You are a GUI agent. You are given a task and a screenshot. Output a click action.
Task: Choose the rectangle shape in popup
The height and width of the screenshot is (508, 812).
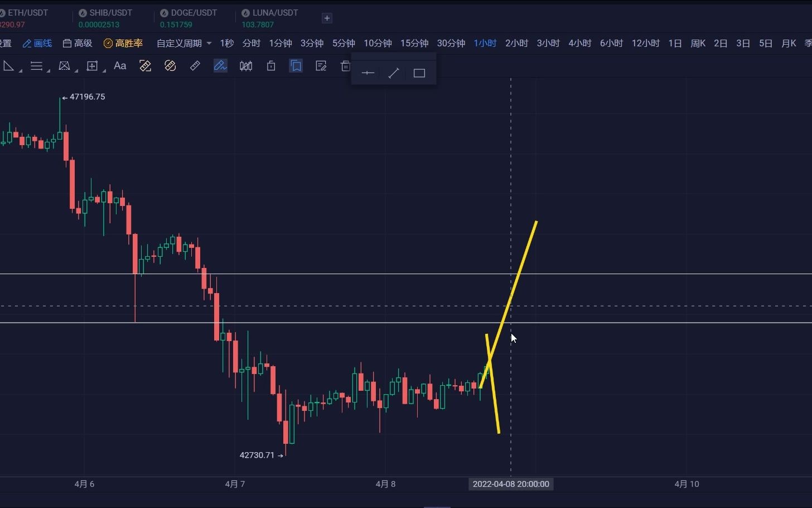click(x=419, y=73)
